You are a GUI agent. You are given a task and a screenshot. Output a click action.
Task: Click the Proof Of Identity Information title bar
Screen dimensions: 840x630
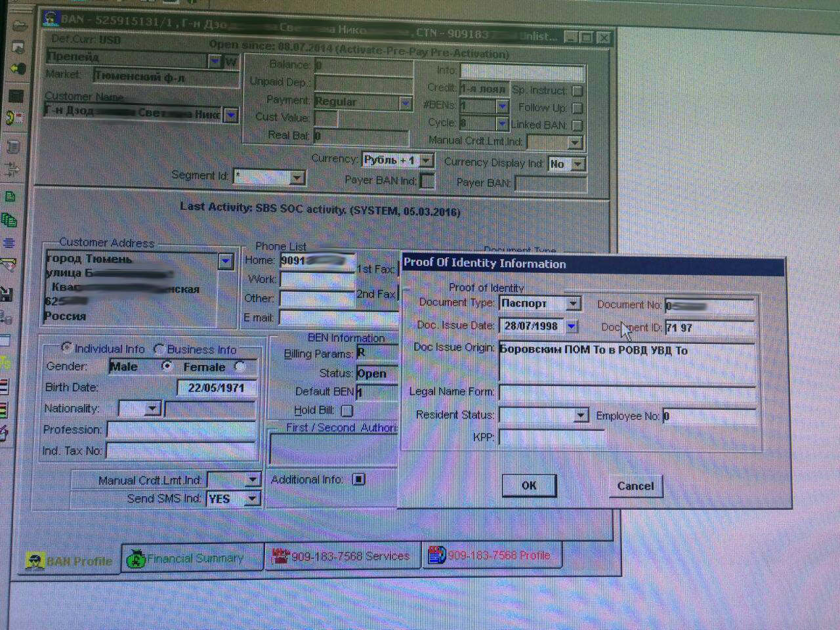592,264
